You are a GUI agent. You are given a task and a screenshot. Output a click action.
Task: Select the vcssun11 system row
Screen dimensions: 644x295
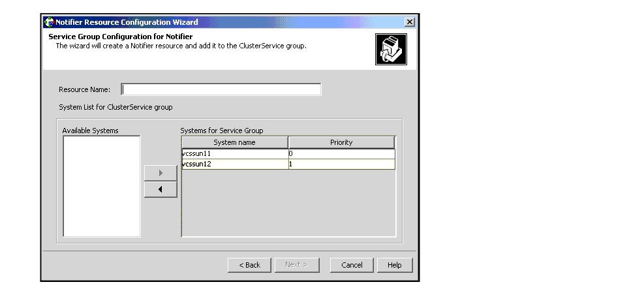coord(234,154)
